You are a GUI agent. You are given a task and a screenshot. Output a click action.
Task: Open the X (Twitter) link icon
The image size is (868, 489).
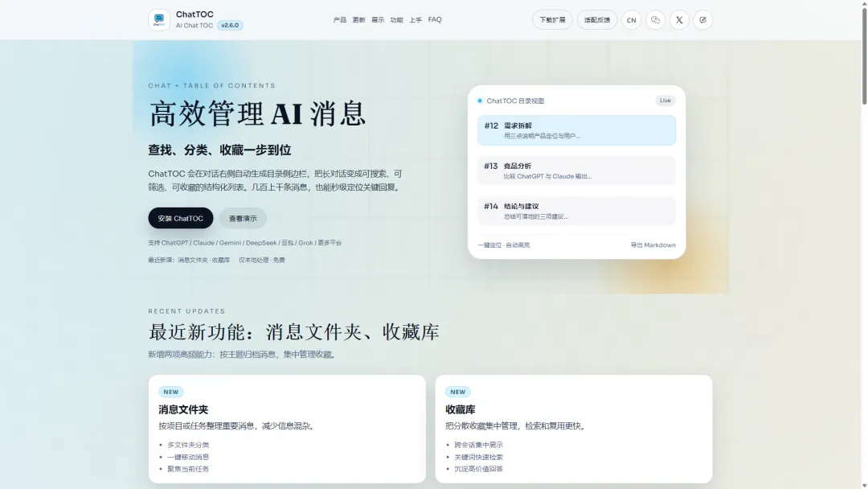tap(679, 20)
